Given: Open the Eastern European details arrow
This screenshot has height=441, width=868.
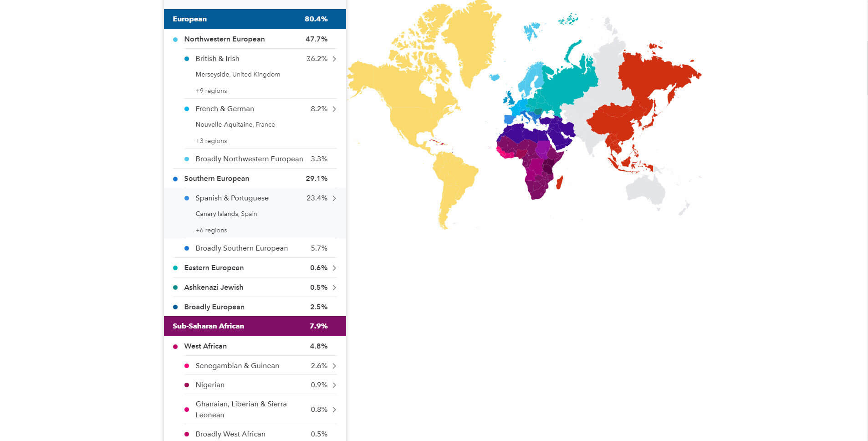Looking at the screenshot, I should pos(334,268).
